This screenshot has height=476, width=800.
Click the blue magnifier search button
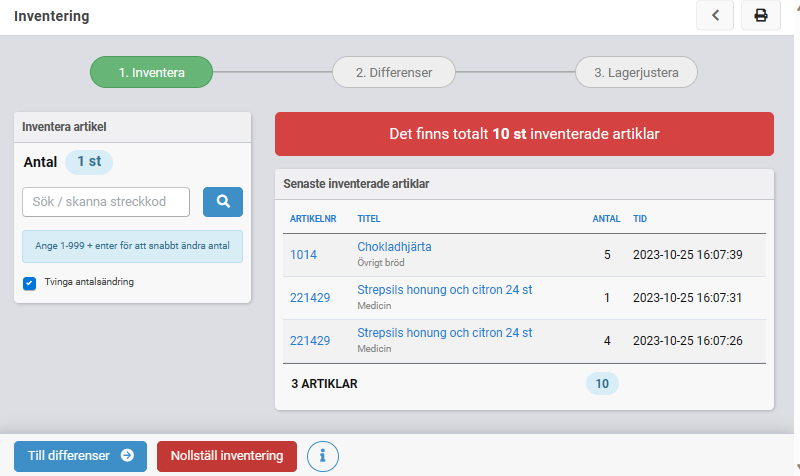(222, 201)
